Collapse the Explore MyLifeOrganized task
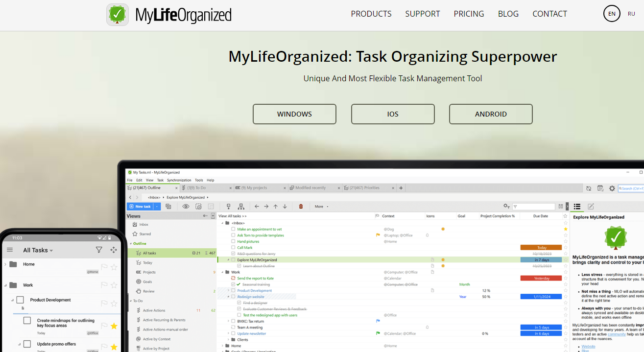Screen dimensions: 644x352 228,260
